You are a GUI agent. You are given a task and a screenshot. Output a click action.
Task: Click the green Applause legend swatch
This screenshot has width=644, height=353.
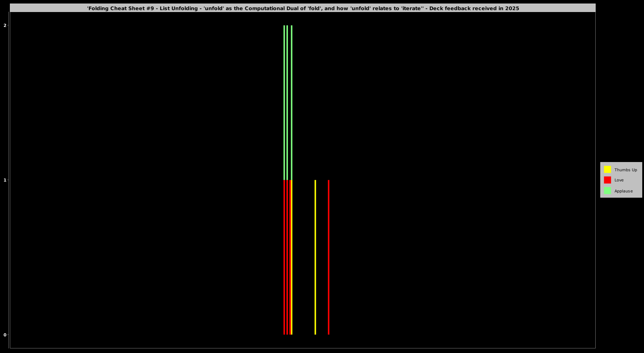coord(607,191)
